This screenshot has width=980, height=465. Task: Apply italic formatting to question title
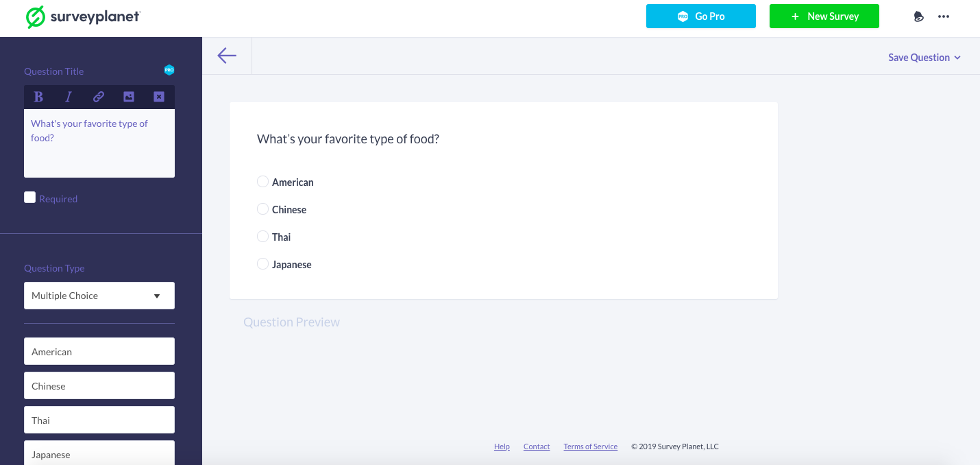[x=69, y=97]
